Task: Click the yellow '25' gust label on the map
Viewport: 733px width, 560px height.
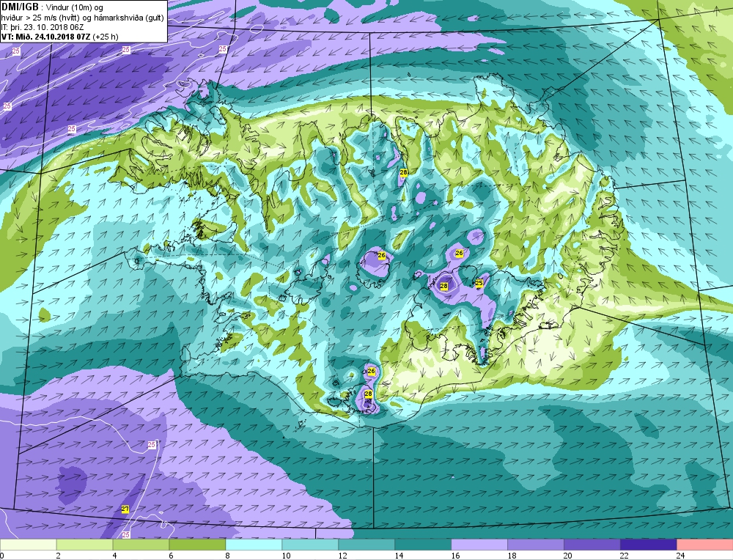Action: [x=479, y=283]
